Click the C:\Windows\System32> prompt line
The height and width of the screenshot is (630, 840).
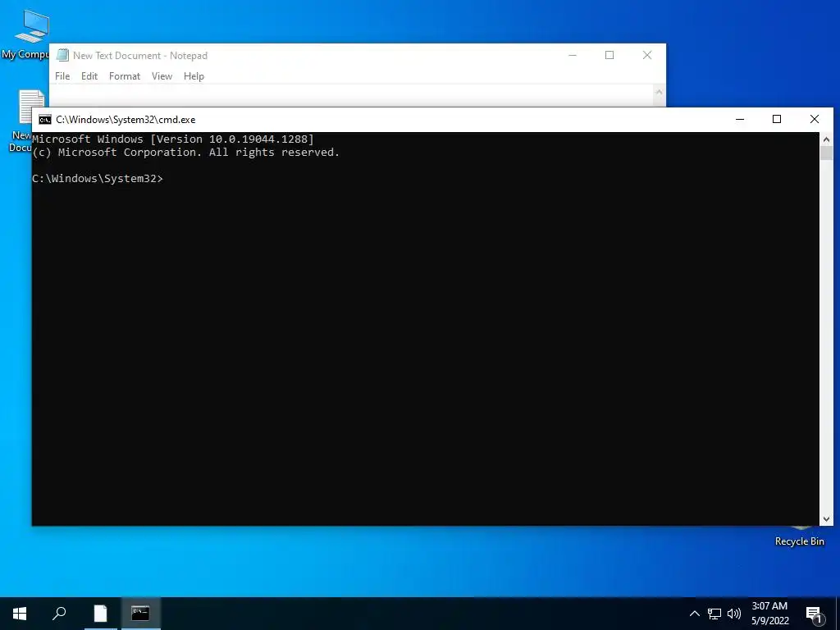(97, 178)
